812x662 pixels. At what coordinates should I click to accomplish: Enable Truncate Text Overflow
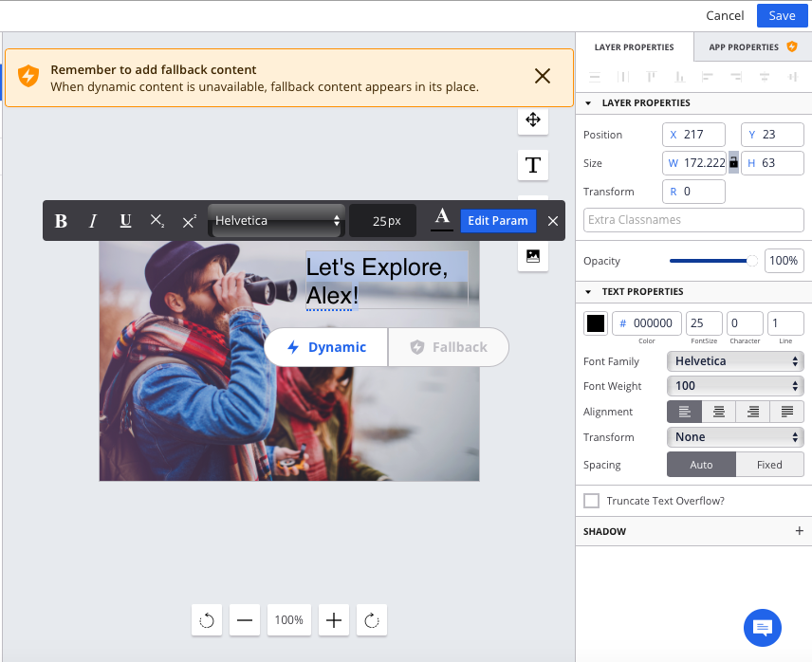pos(591,500)
